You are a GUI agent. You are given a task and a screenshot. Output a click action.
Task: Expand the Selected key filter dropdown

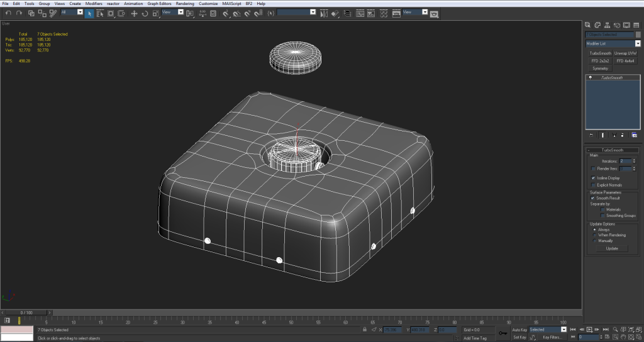pyautogui.click(x=564, y=329)
